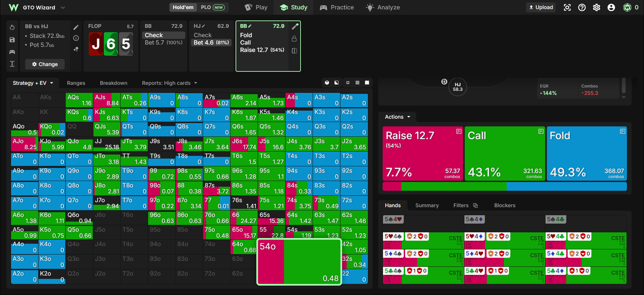Click the compare columns icon in BB card

pyautogui.click(x=294, y=51)
